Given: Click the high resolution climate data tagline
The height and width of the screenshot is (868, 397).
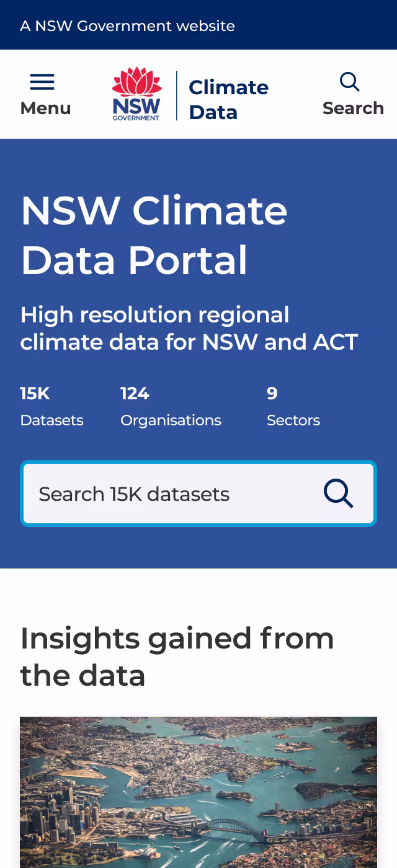Looking at the screenshot, I should 189,328.
